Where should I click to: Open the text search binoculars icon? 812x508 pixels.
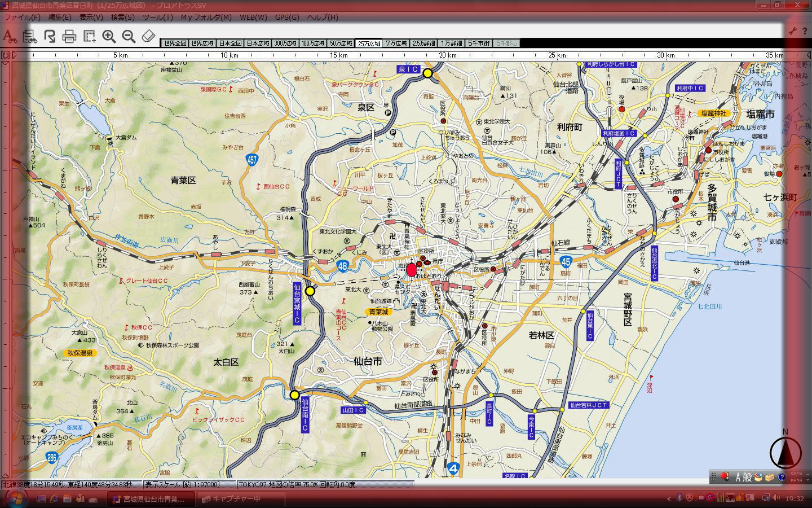[10, 37]
